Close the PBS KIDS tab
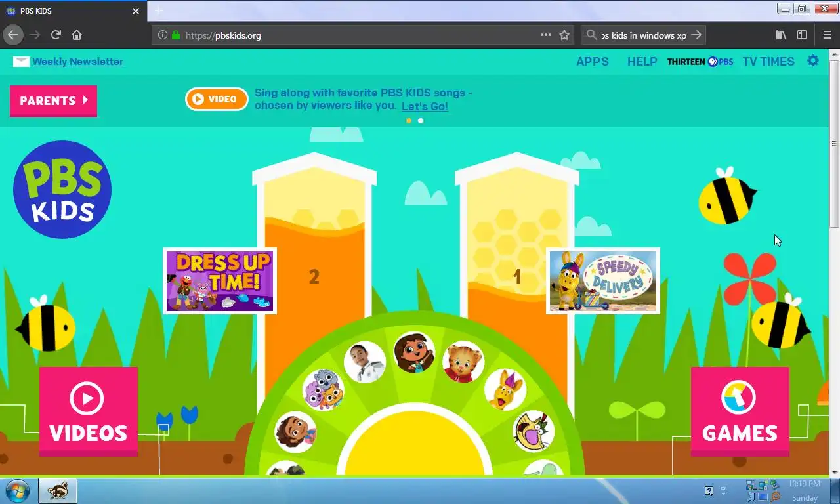 point(136,11)
